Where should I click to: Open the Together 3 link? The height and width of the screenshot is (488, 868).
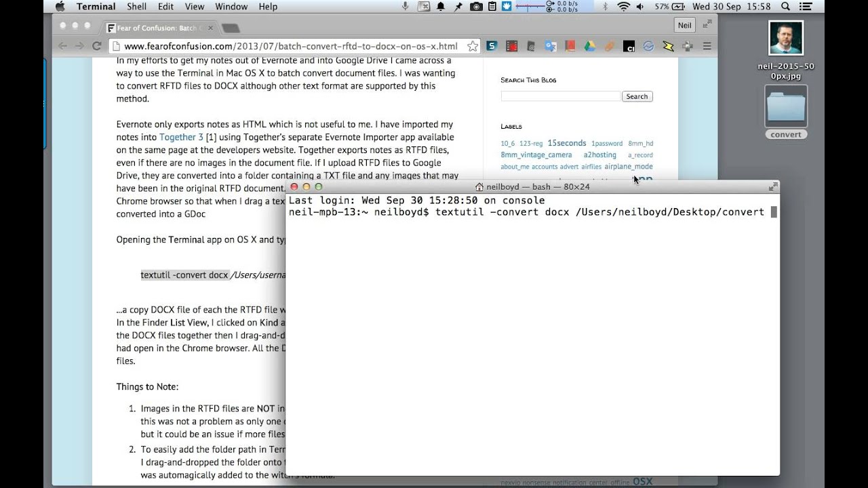[181, 137]
